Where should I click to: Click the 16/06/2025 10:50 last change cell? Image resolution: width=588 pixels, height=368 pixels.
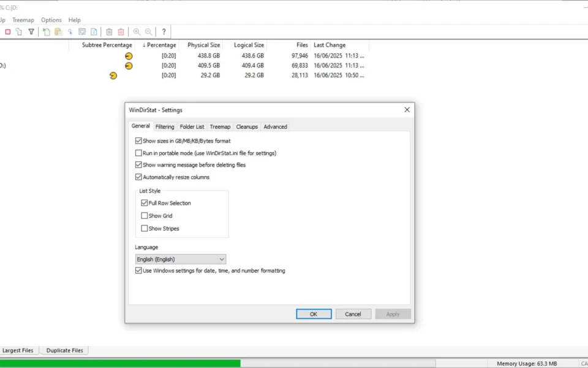click(339, 75)
